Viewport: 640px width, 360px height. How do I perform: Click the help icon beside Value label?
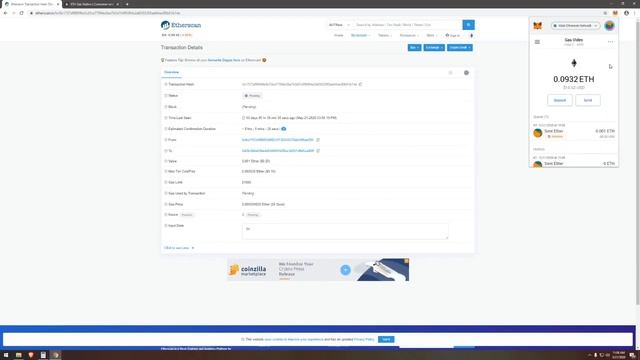point(166,161)
